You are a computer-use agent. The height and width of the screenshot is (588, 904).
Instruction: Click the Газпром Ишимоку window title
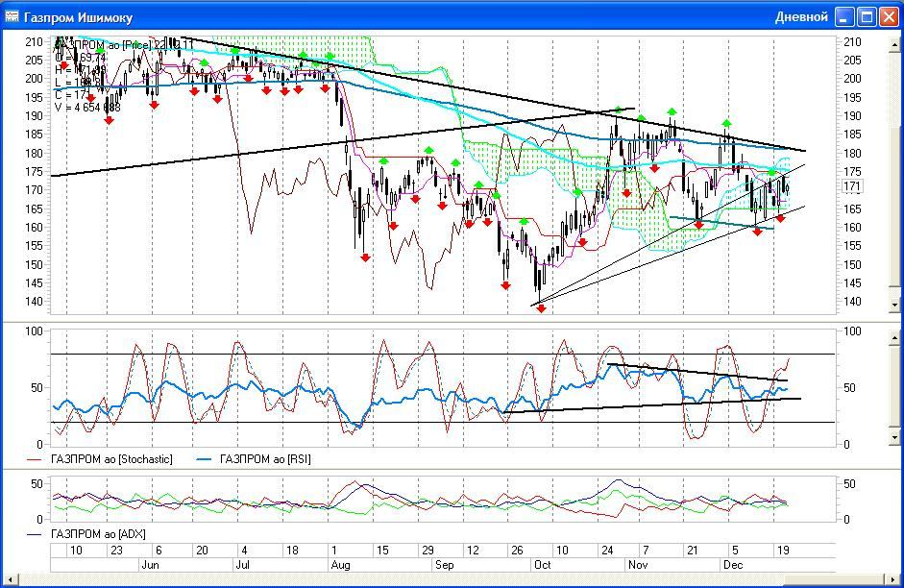[x=79, y=18]
